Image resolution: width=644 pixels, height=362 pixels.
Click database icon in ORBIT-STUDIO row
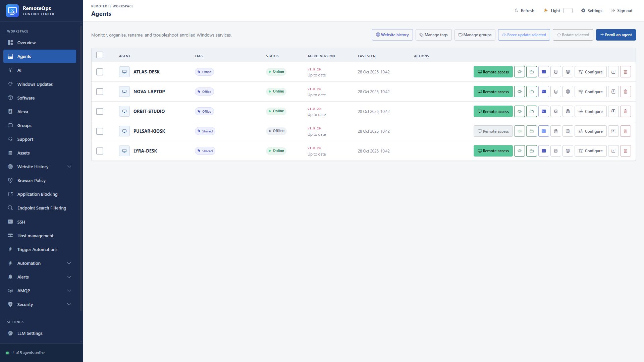(556, 111)
